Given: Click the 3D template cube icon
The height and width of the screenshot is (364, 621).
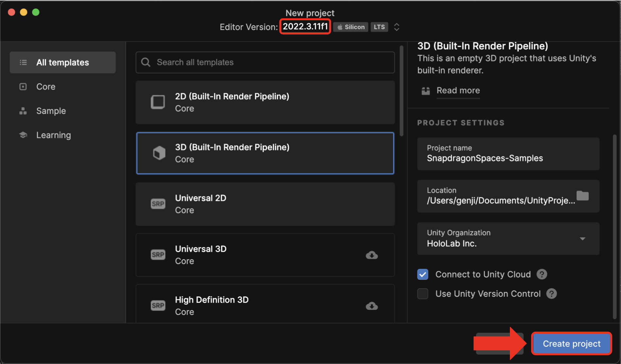Looking at the screenshot, I should pos(159,153).
